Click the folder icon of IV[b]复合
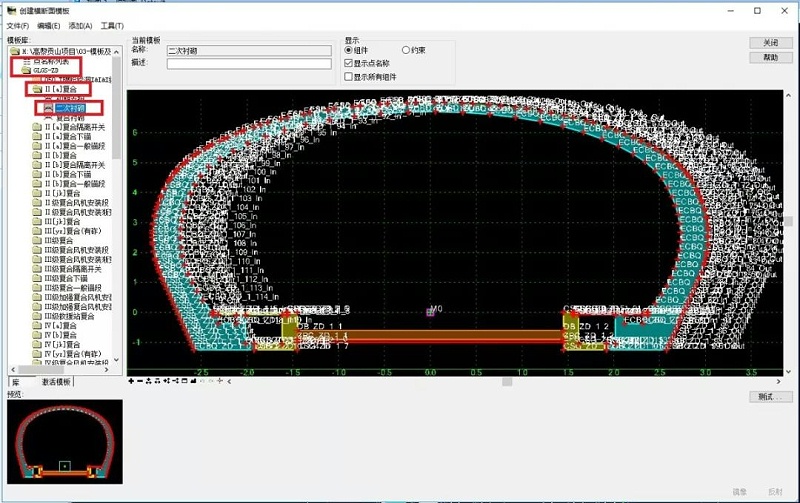Viewport: 800px width, 503px height. pyautogui.click(x=37, y=335)
